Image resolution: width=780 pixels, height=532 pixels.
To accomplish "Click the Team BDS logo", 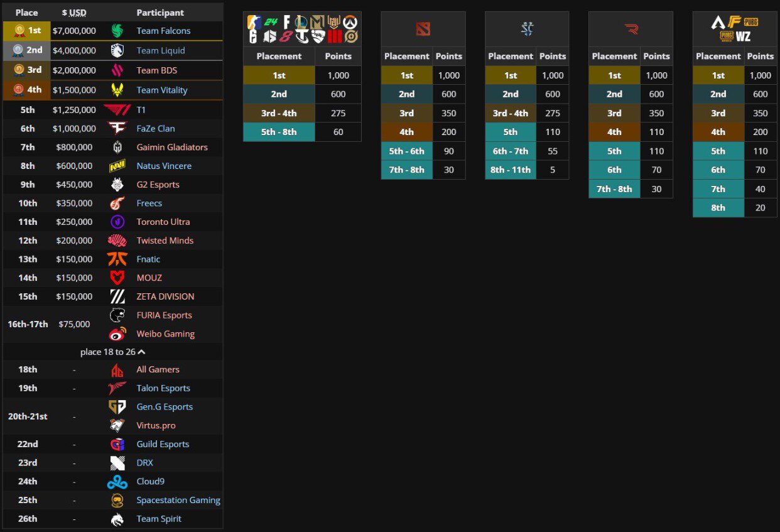I will click(x=117, y=70).
